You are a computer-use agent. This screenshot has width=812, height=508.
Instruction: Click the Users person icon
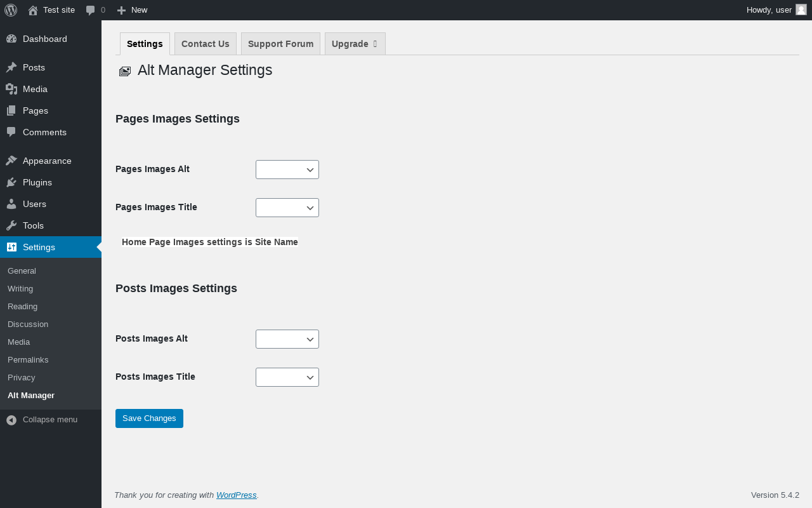coord(11,204)
